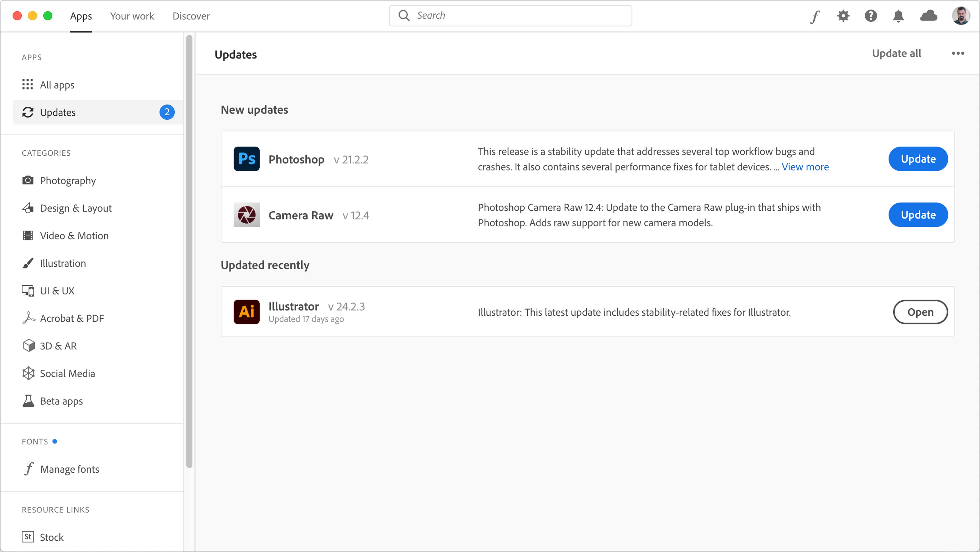Click the All apps grid icon

coord(27,85)
